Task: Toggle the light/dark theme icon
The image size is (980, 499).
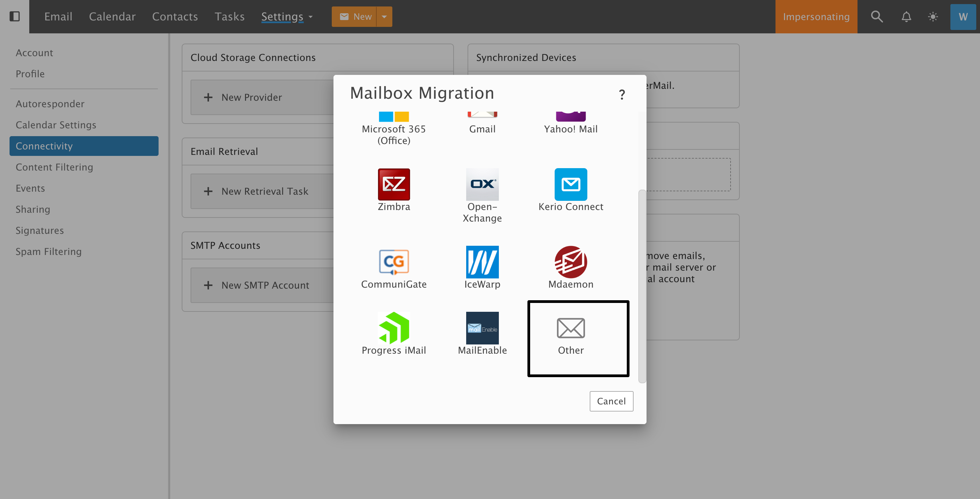Action: coord(933,16)
